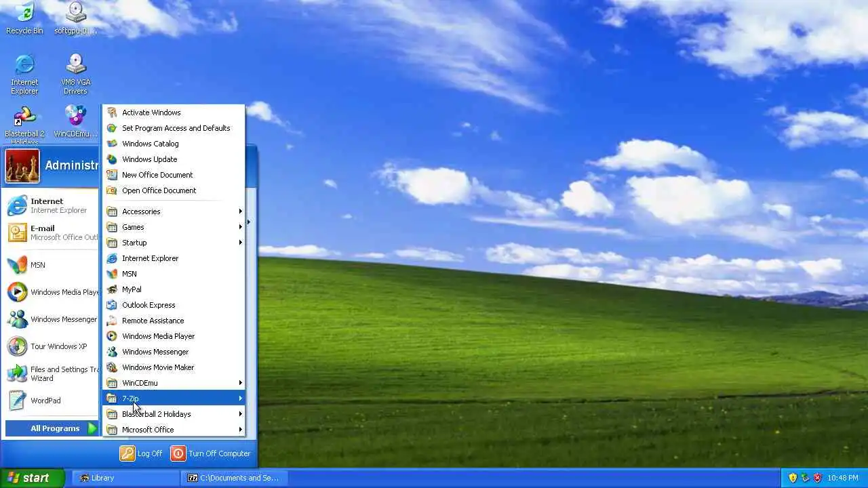868x488 pixels.
Task: Click Internet Explorer icon in All Programs list
Action: [112, 258]
